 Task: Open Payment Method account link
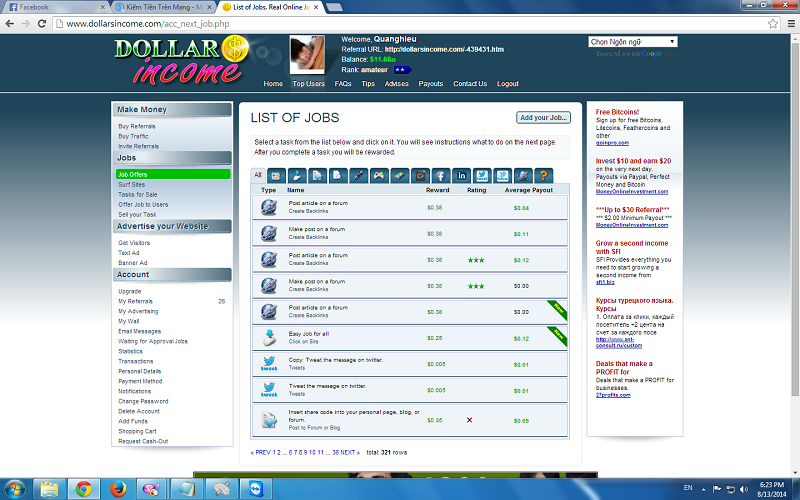(140, 382)
